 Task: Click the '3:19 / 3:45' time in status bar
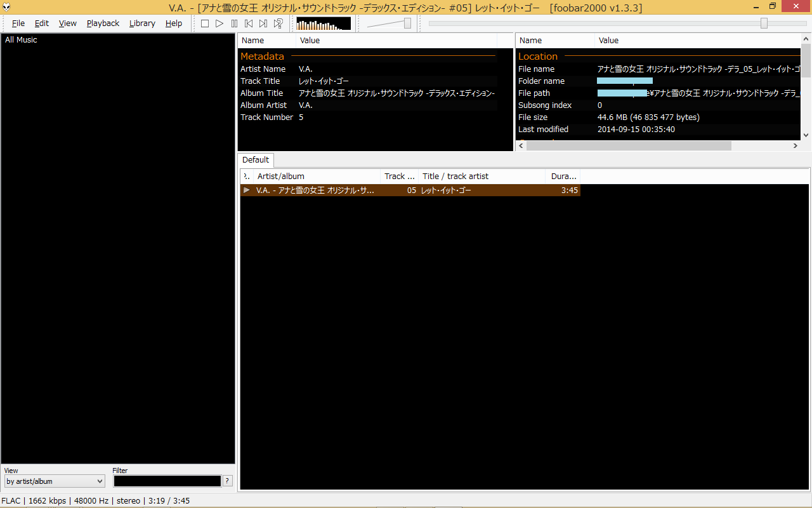click(169, 501)
